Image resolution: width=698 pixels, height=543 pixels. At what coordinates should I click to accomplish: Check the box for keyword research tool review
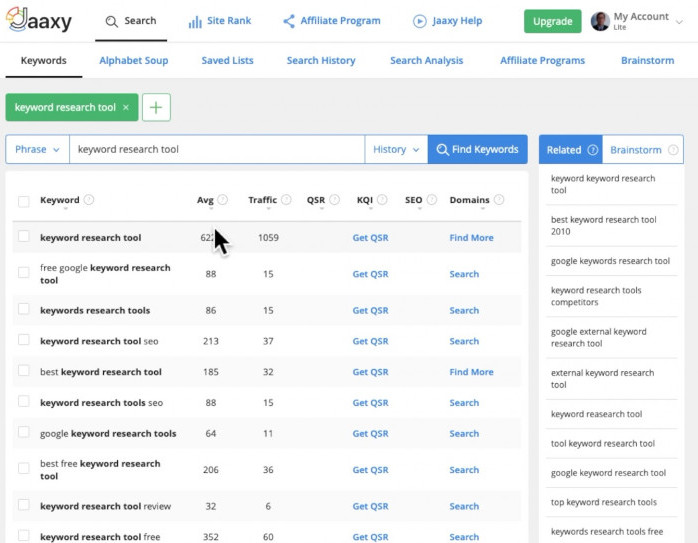pos(24,504)
